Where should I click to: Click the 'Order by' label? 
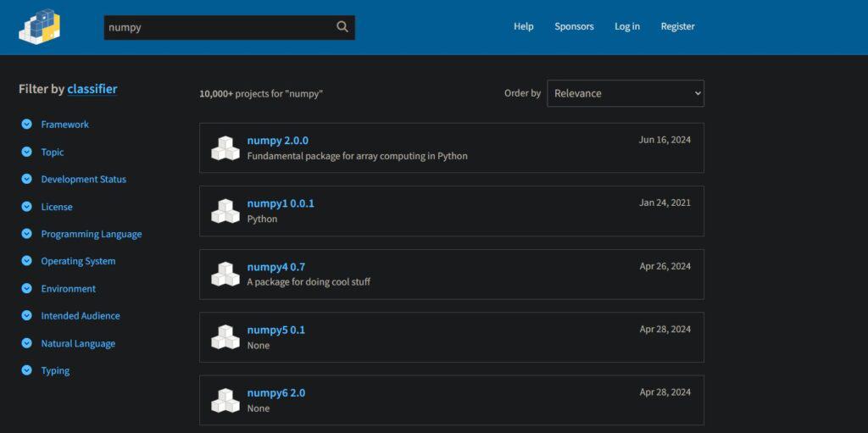click(x=522, y=93)
